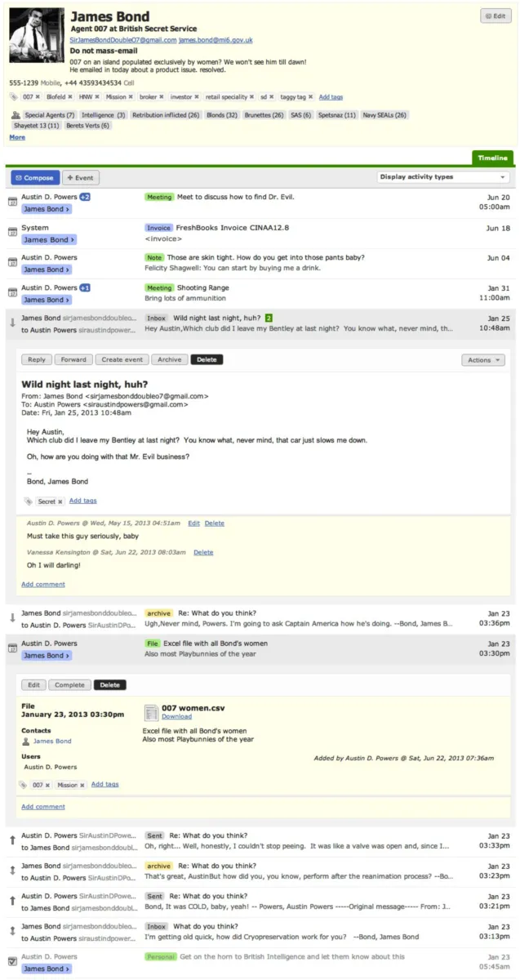Click the calendar icon beside the FreshBooks Invoice row
This screenshot has width=520, height=980.
coord(11,233)
